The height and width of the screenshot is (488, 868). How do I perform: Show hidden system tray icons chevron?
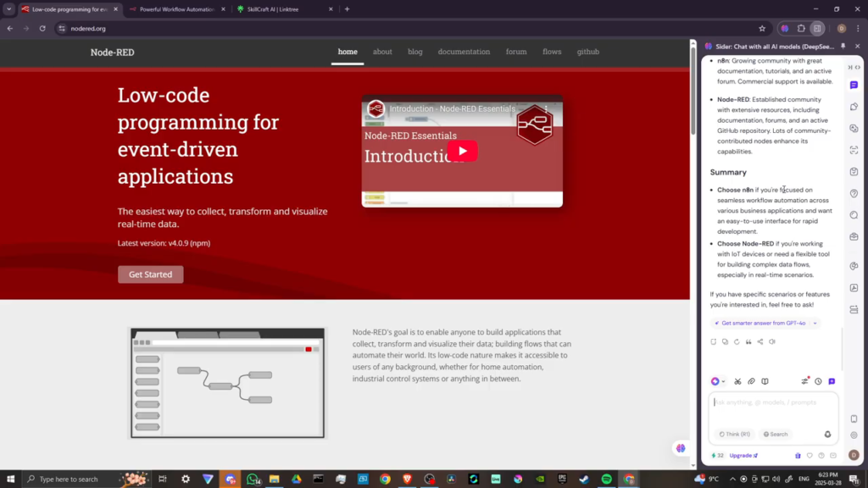coord(732,480)
